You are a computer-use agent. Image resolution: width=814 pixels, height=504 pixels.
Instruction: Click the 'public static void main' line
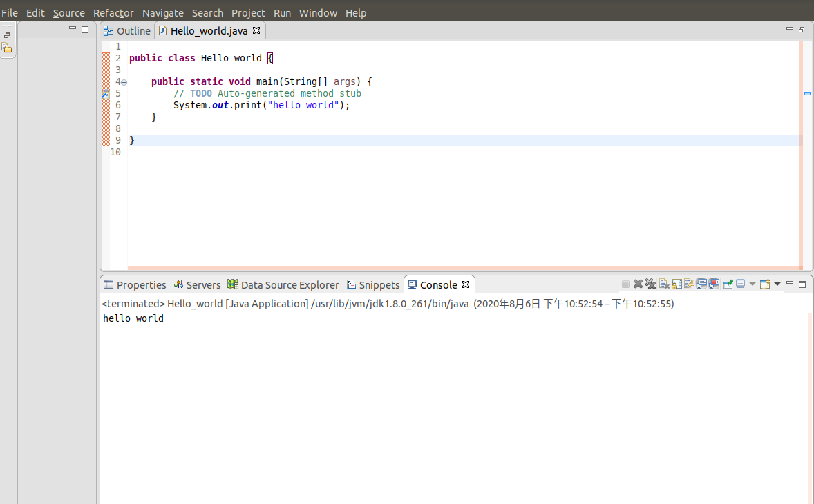point(262,81)
